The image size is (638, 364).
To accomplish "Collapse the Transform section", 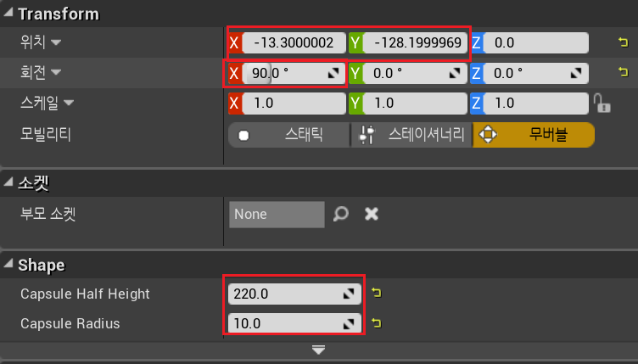I will click(8, 12).
